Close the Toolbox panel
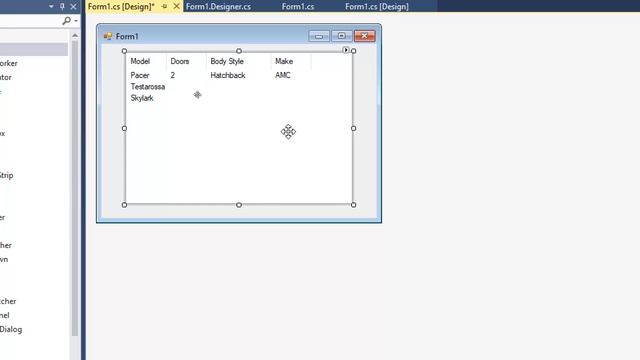The image size is (640, 360). 73,6
